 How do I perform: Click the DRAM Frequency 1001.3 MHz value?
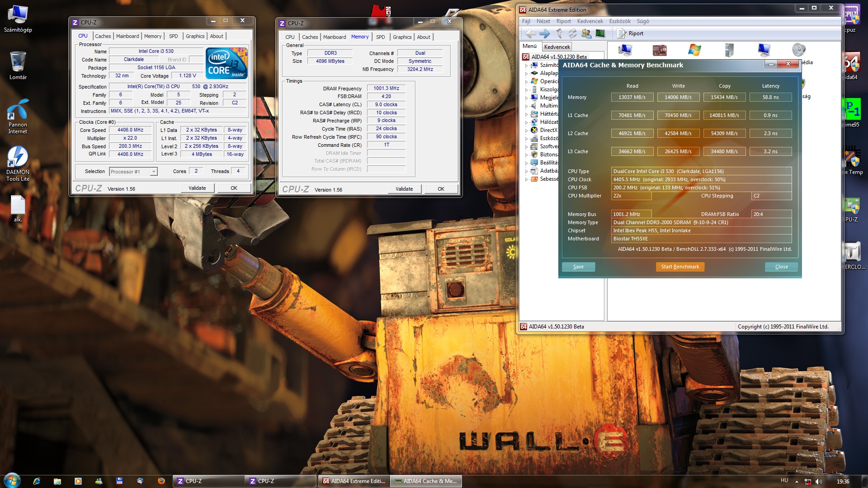click(386, 89)
